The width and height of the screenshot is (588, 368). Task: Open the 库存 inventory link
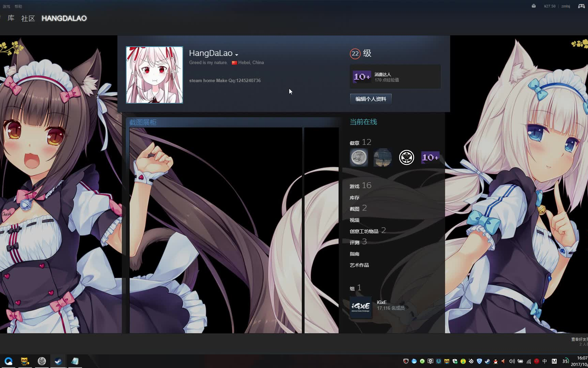coord(354,198)
